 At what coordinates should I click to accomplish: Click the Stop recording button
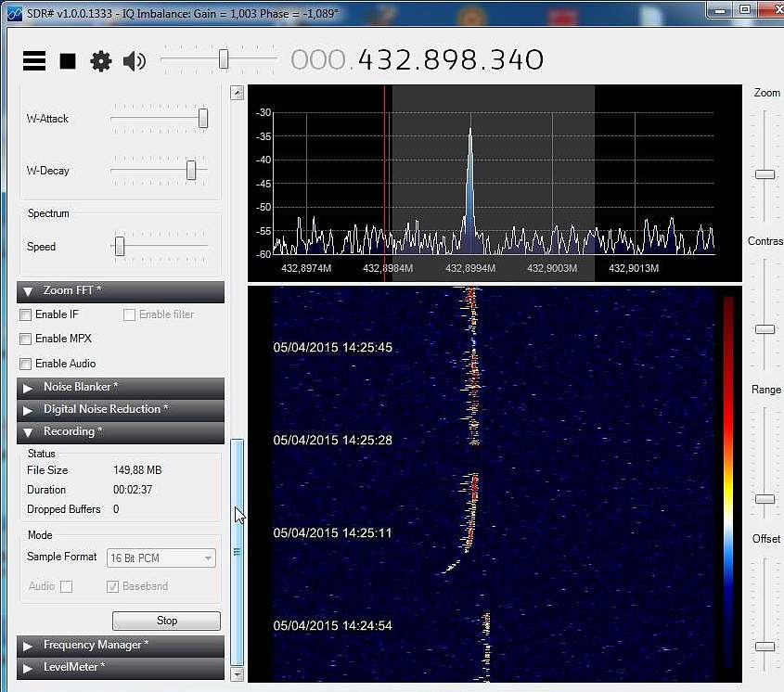166,621
